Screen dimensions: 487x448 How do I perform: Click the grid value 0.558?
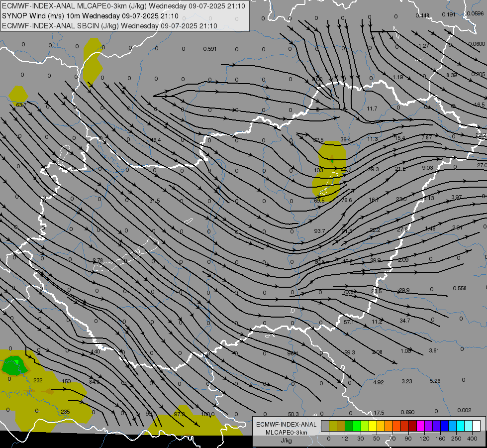tap(460, 288)
